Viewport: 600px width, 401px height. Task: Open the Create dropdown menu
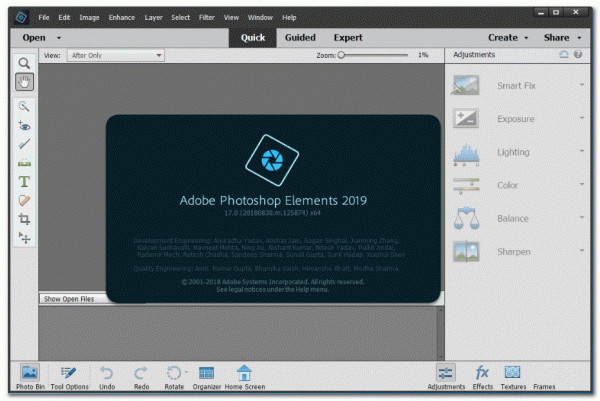click(508, 37)
